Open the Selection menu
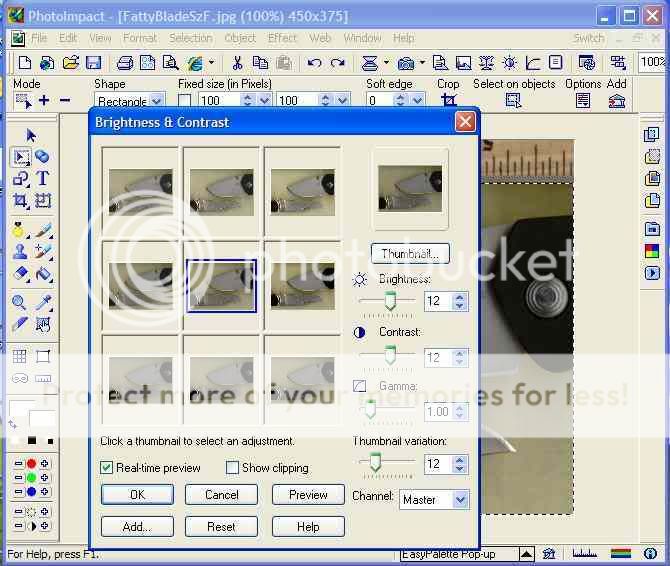The width and height of the screenshot is (670, 566). point(190,38)
